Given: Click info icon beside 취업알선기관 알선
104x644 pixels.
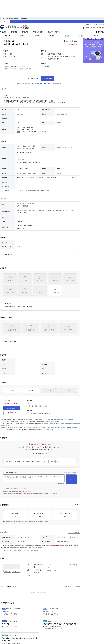Looking at the screenshot, I should point(45,513).
